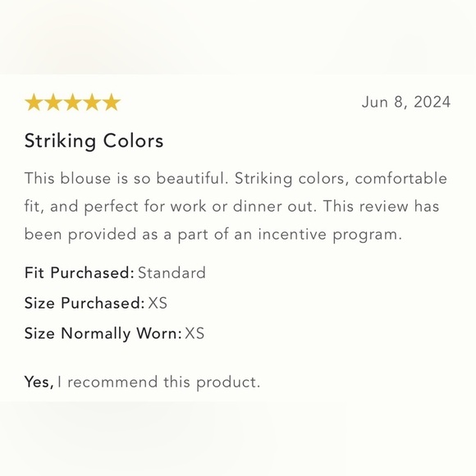Select the Striking Colors review title
This screenshot has width=476, height=476.
point(94,141)
